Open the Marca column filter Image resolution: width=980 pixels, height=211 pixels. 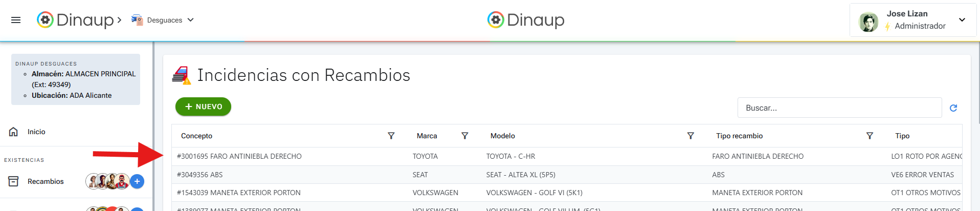(464, 136)
